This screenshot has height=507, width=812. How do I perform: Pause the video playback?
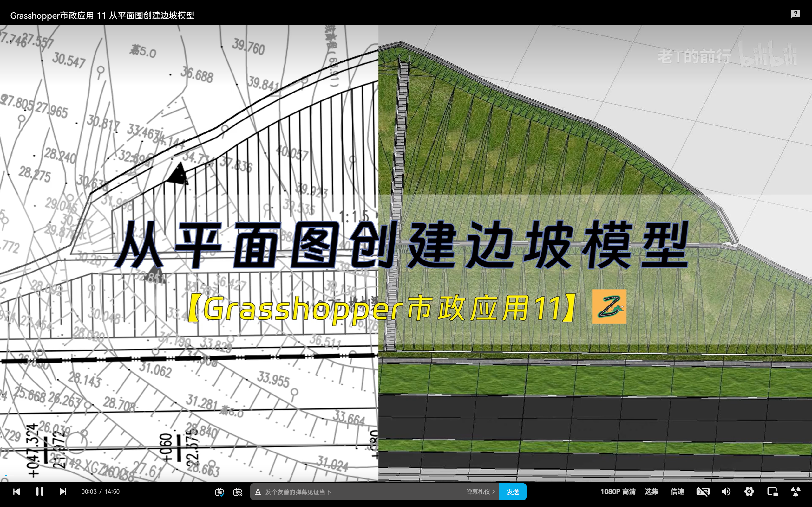(40, 491)
